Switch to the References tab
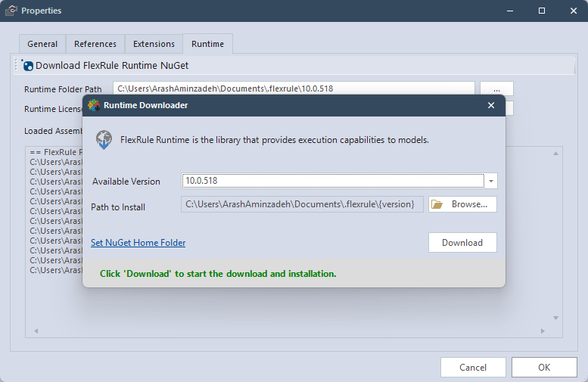The height and width of the screenshot is (382, 588). (x=95, y=44)
